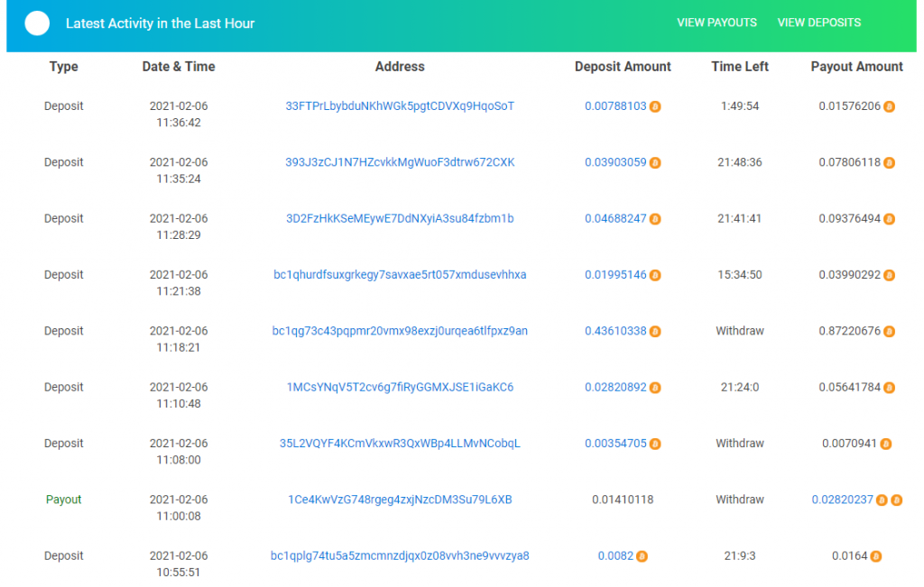The image size is (924, 587).
Task: Click the bitcoin icon beside deposit 0.03903059
Action: click(655, 162)
